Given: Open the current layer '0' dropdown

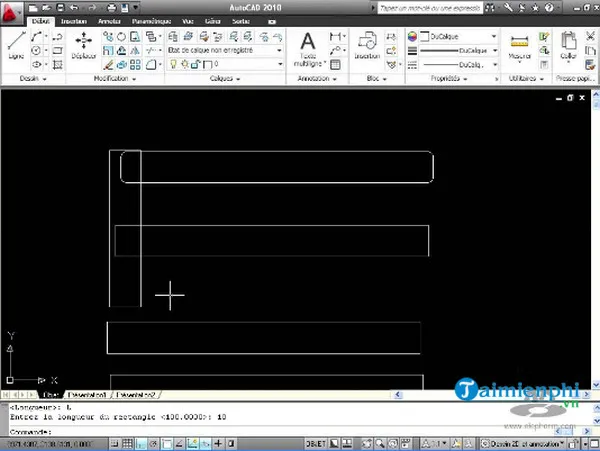Looking at the screenshot, I should point(225,64).
